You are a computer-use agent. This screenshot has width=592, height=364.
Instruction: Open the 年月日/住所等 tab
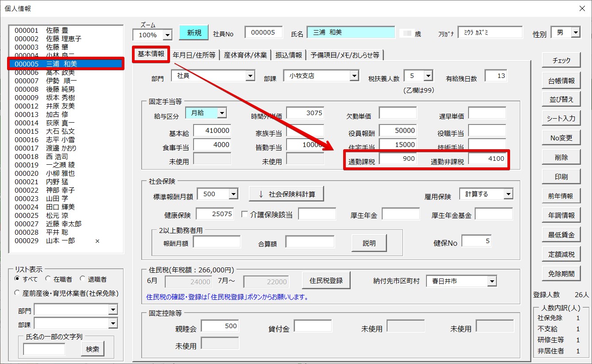pyautogui.click(x=194, y=55)
